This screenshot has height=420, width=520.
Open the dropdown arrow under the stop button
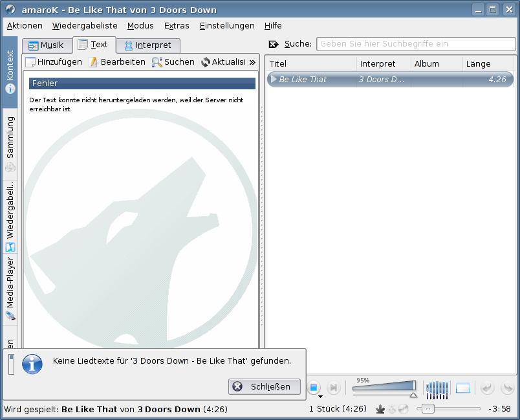click(320, 397)
